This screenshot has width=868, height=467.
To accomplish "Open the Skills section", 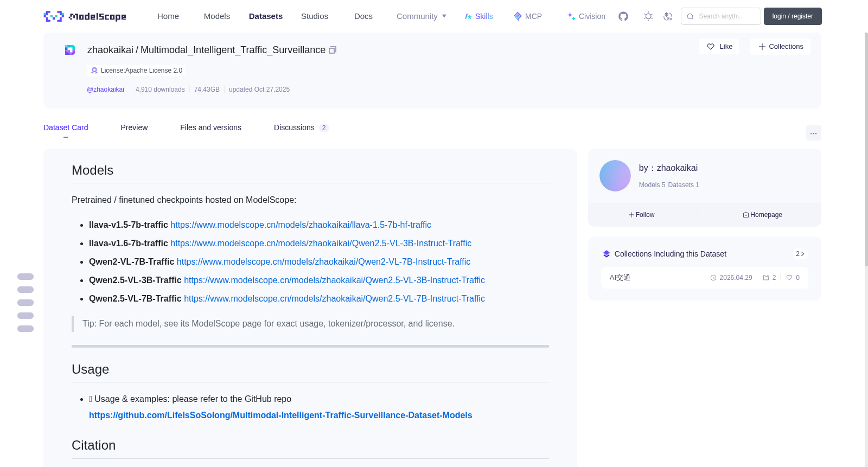I will [x=478, y=16].
